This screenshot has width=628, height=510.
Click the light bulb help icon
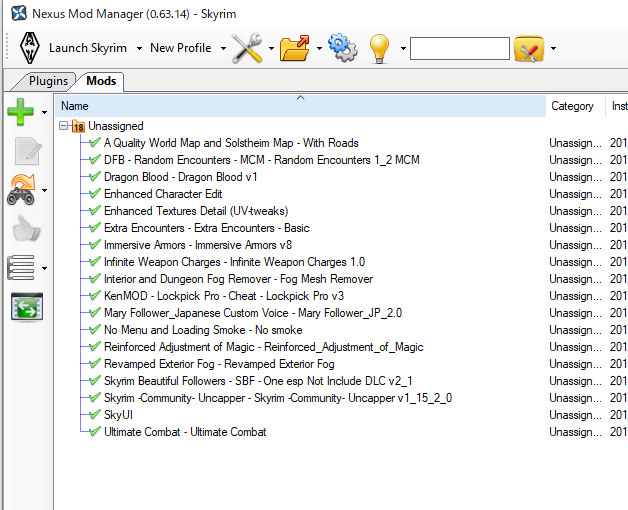pyautogui.click(x=379, y=48)
